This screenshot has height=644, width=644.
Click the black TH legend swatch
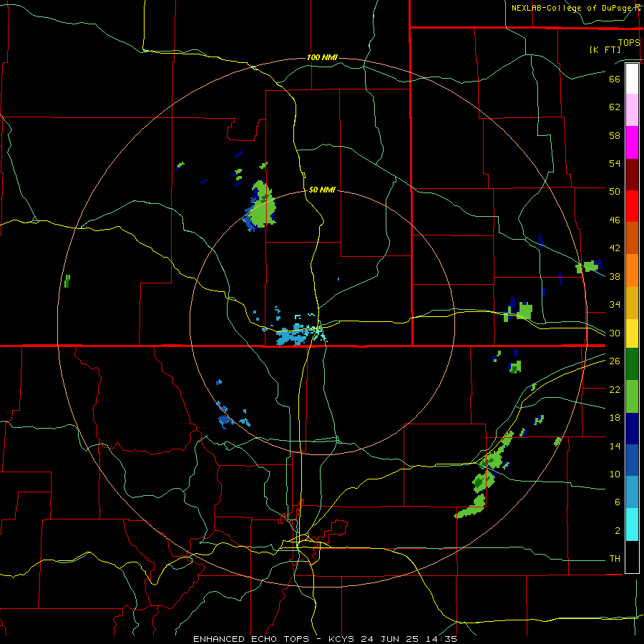pyautogui.click(x=632, y=557)
